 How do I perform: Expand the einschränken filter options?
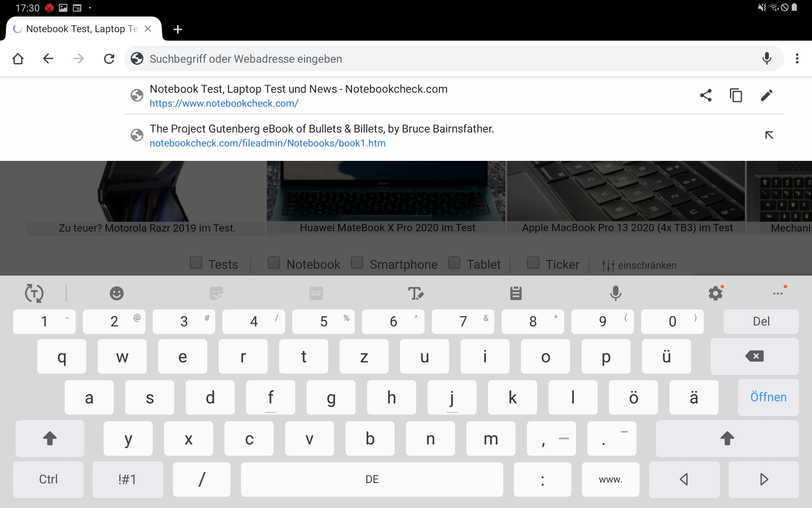[639, 265]
